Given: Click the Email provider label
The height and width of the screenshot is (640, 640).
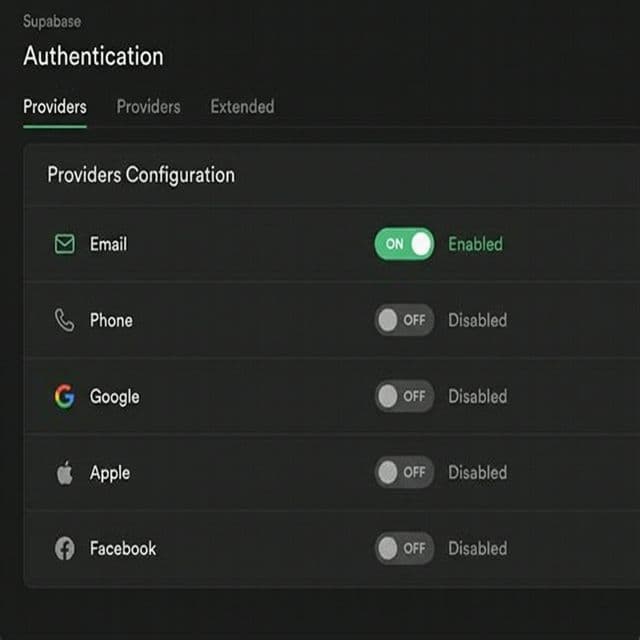Looking at the screenshot, I should (109, 244).
